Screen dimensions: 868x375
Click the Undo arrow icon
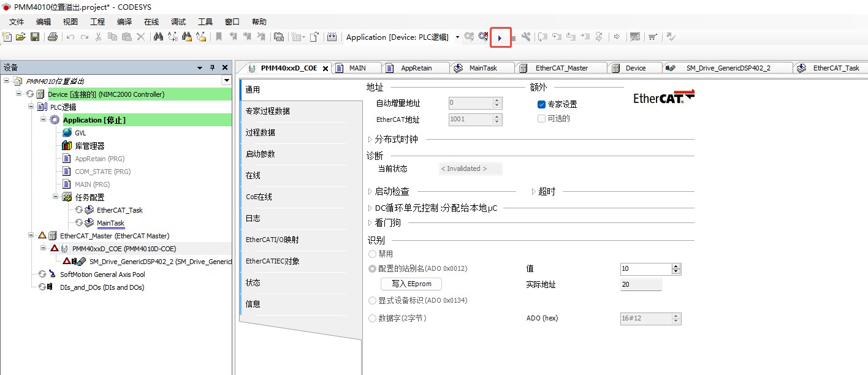70,37
